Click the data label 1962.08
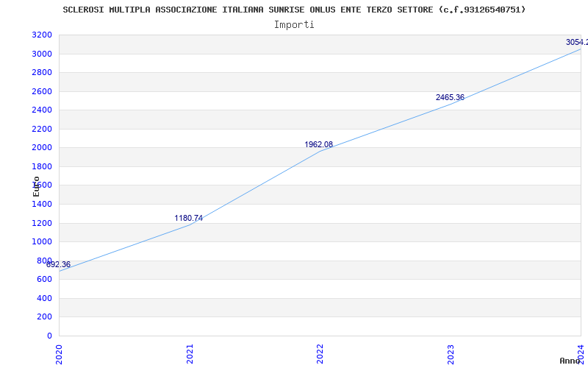588x368 pixels. (318, 144)
